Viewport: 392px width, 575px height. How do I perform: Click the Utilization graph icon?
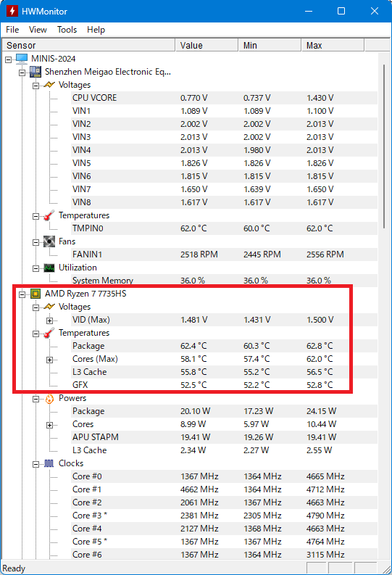pos(49,268)
